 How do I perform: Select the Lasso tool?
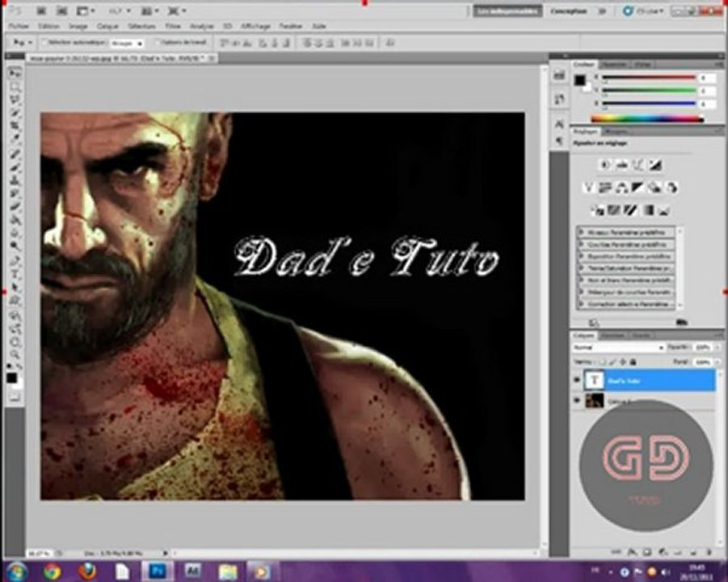(x=15, y=100)
